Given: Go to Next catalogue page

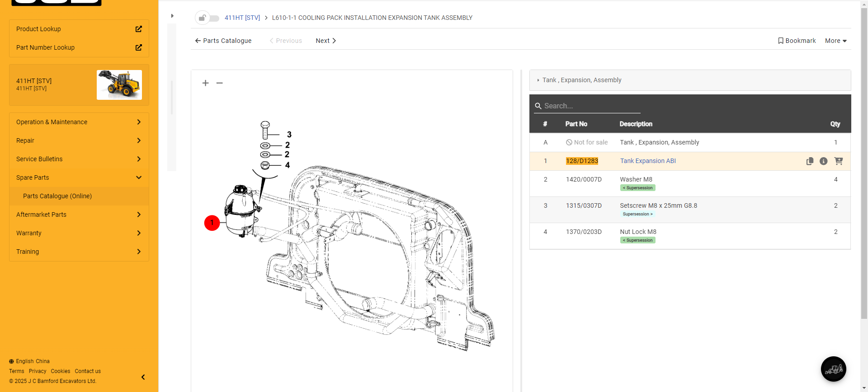Looking at the screenshot, I should 325,41.
